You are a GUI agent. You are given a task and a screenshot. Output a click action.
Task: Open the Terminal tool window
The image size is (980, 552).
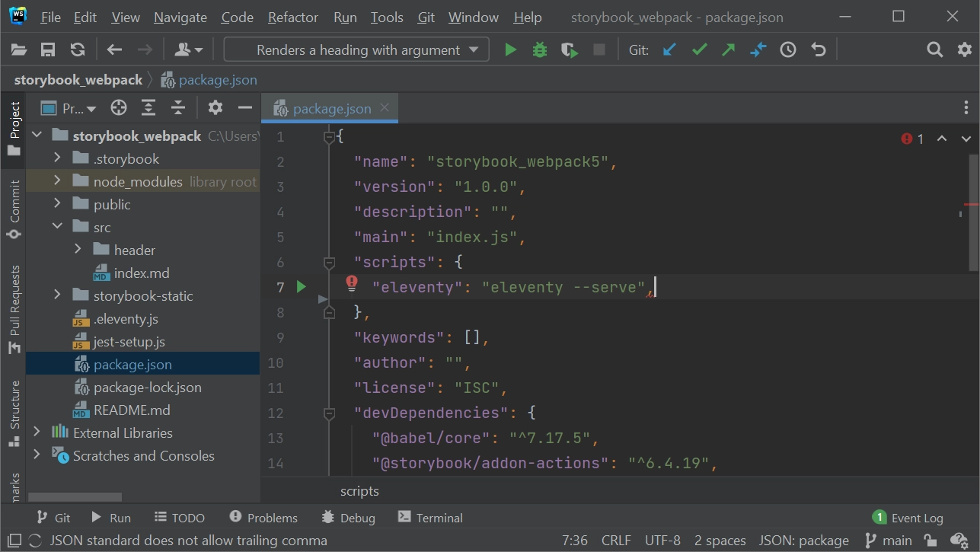click(430, 518)
